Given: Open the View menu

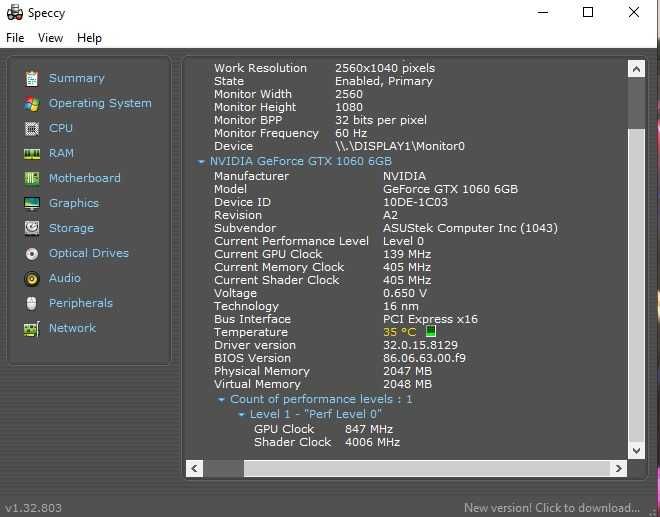Looking at the screenshot, I should pos(51,38).
